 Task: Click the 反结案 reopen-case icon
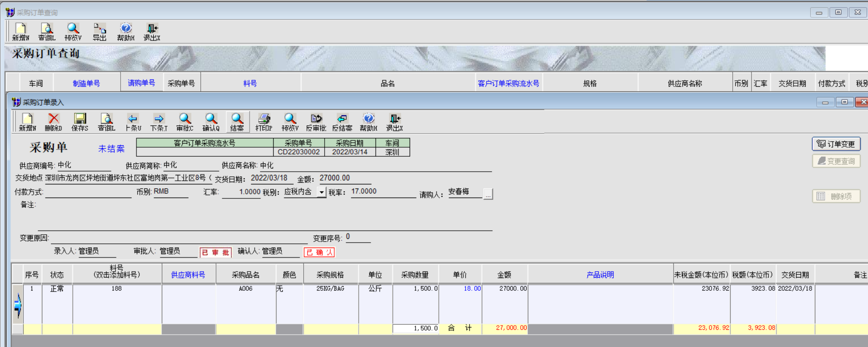point(342,122)
